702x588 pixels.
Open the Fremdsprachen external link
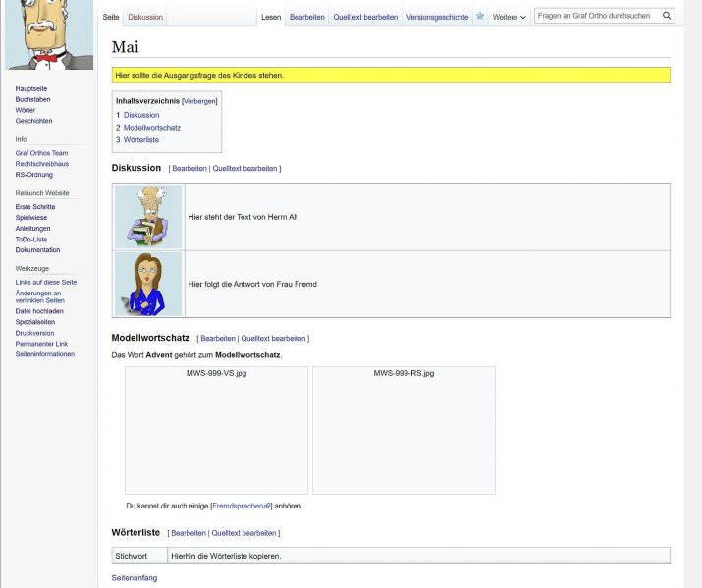241,506
